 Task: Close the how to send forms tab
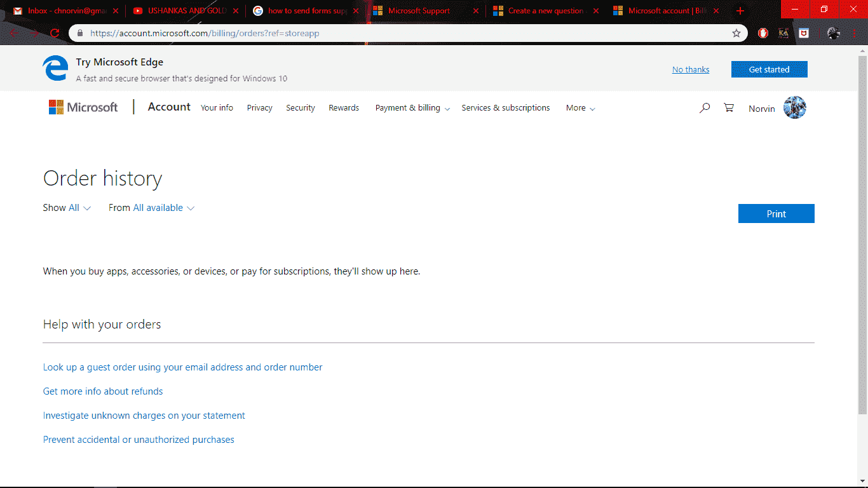point(356,11)
